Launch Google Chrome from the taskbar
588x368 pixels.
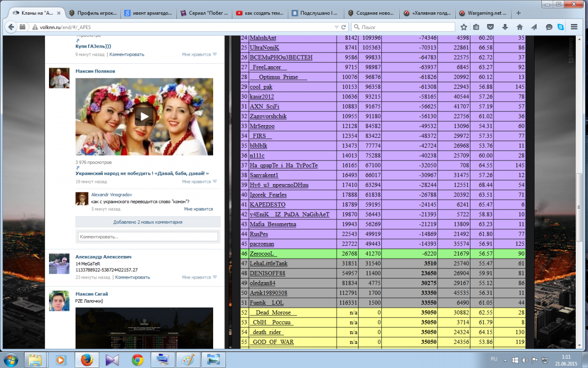point(138,360)
